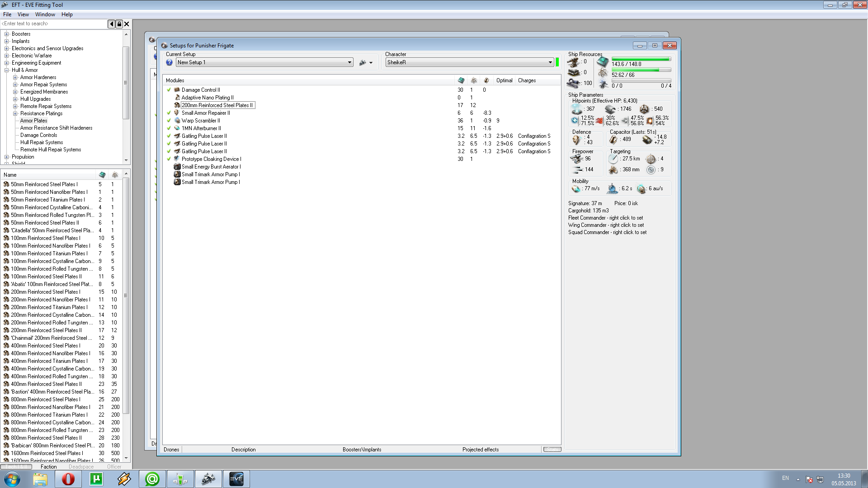The width and height of the screenshot is (868, 488).
Task: Expand the Implants tree node
Action: point(7,41)
